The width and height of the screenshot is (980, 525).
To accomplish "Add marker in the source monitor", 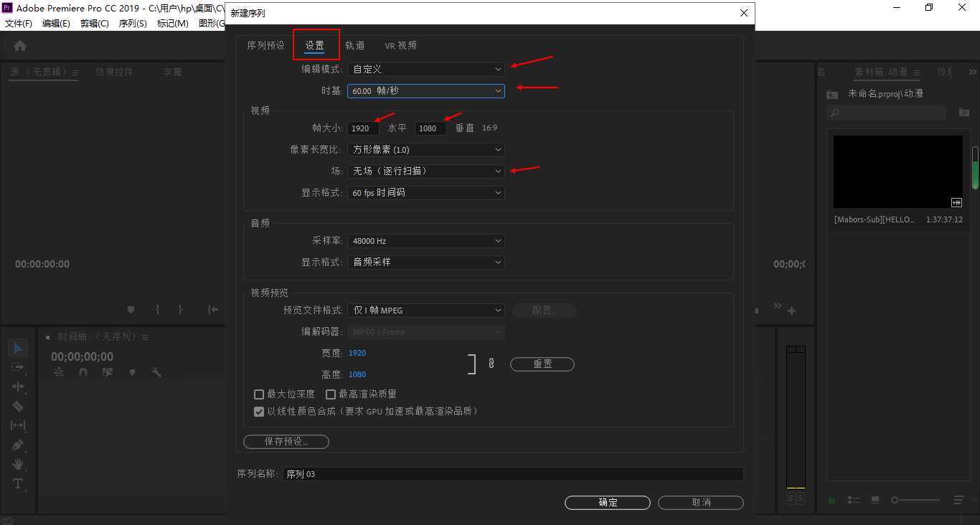I will coord(131,310).
